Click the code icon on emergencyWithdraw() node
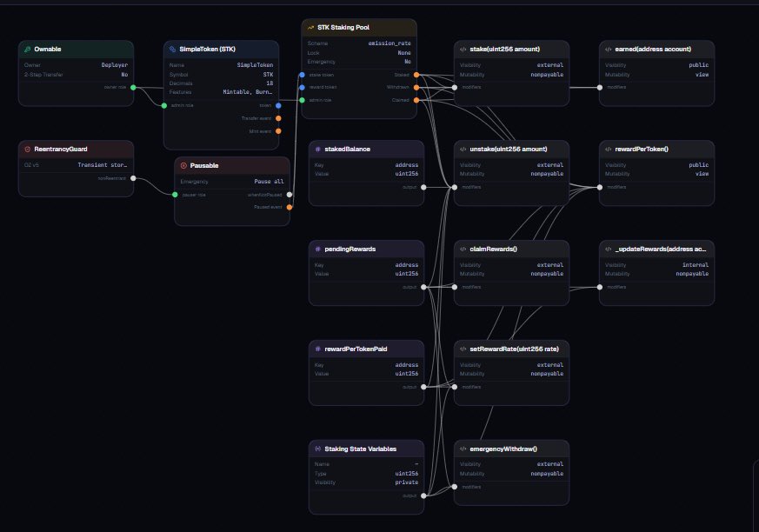 463,449
